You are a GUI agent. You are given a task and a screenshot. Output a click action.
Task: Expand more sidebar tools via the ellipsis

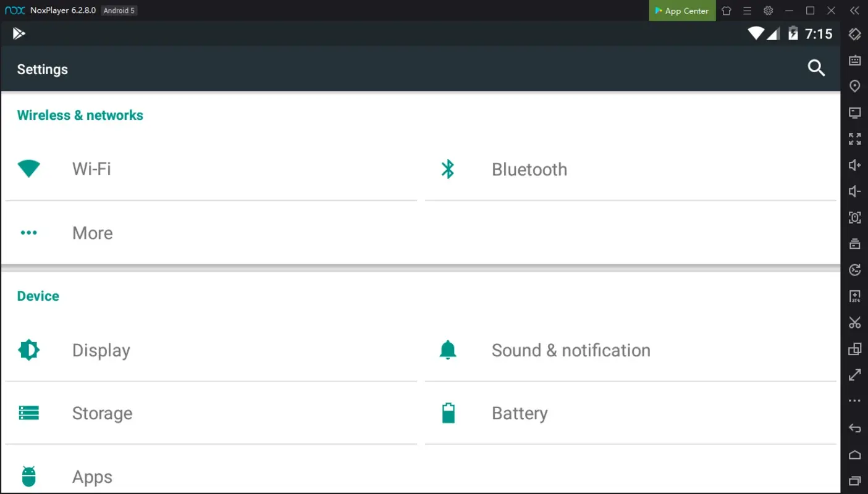pyautogui.click(x=854, y=400)
